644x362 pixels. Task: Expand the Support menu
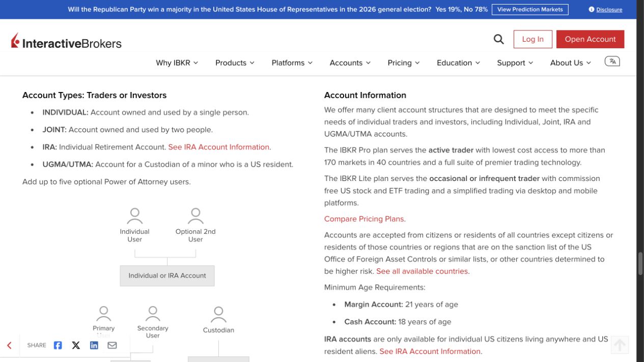[515, 63]
